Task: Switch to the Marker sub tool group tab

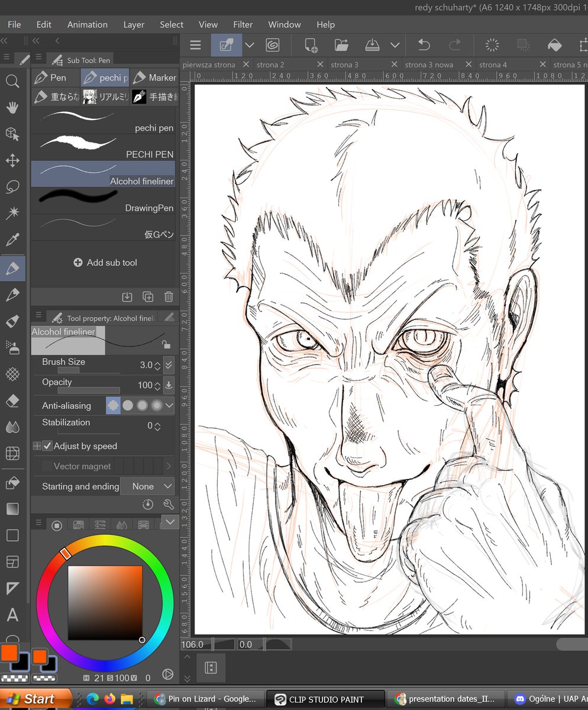Action: [155, 78]
